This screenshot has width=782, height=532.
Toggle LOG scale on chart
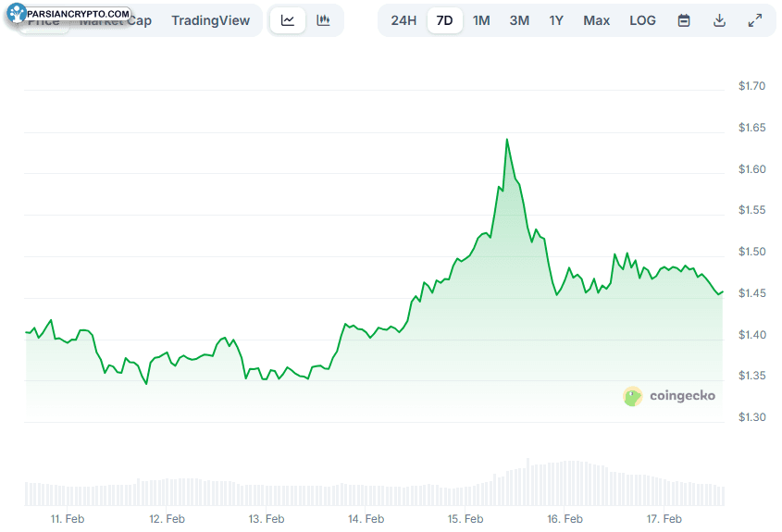[x=642, y=20]
